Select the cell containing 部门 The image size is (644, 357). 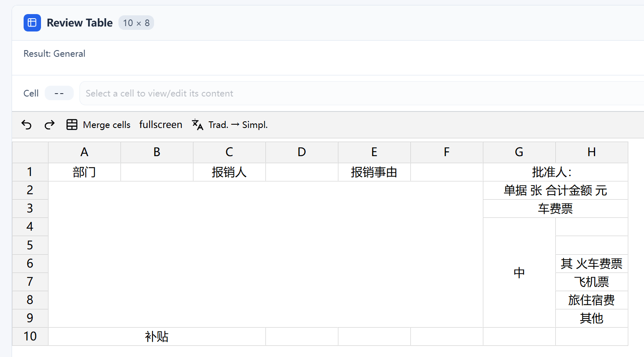point(84,172)
